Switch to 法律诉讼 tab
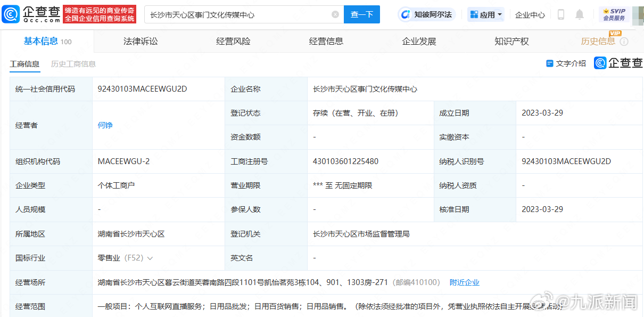The image size is (644, 317). (141, 42)
